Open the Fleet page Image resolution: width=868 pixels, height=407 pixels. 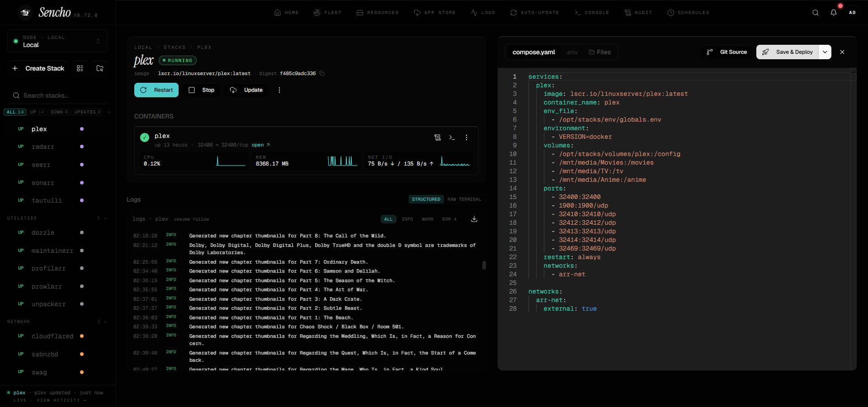[x=328, y=13]
